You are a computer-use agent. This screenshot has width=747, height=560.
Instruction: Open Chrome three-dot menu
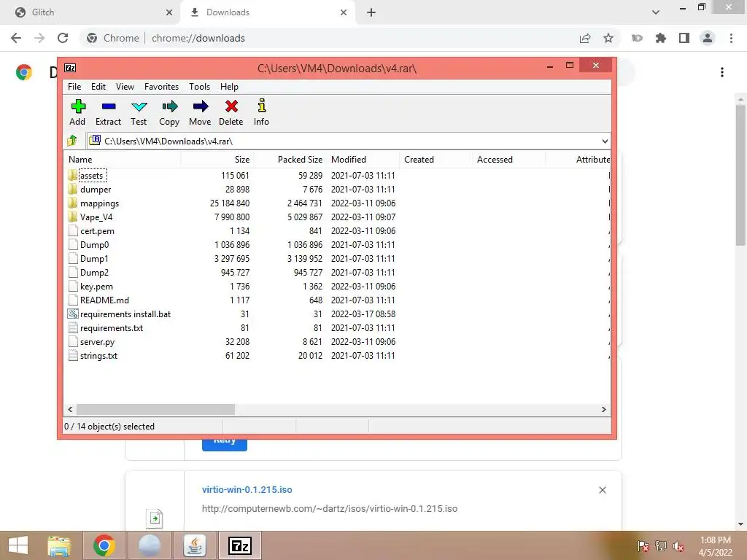[731, 38]
